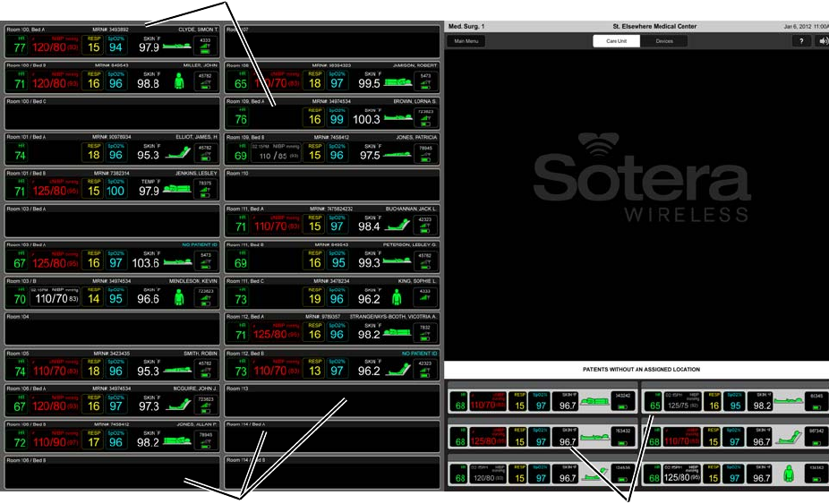This screenshot has width=829, height=504.
Task: Click SpO2 value 100 for Jenkins, Lesley
Action: click(115, 191)
